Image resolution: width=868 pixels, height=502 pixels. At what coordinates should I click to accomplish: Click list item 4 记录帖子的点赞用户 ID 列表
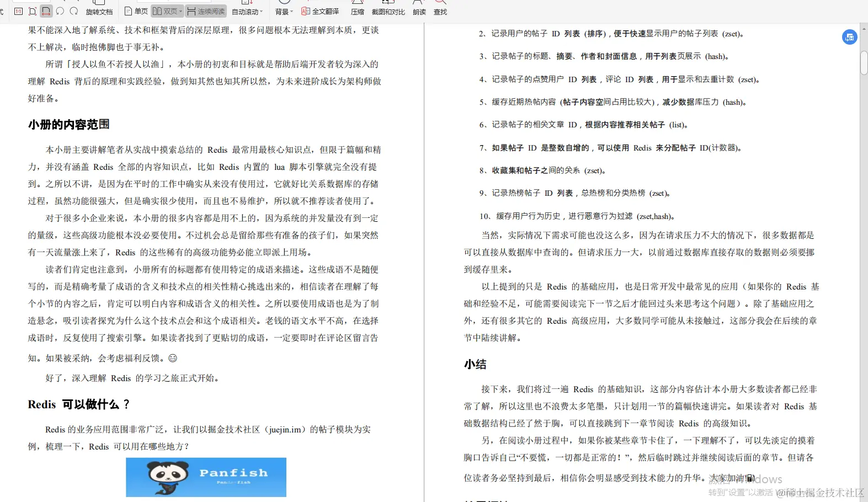click(x=620, y=79)
